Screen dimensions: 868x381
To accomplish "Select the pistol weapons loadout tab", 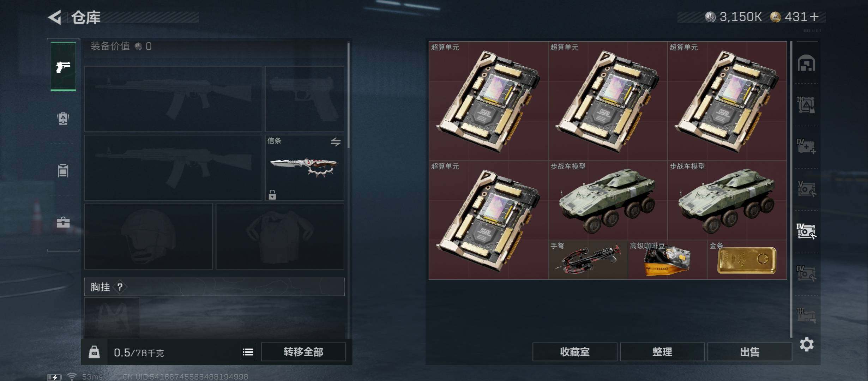I will (63, 67).
